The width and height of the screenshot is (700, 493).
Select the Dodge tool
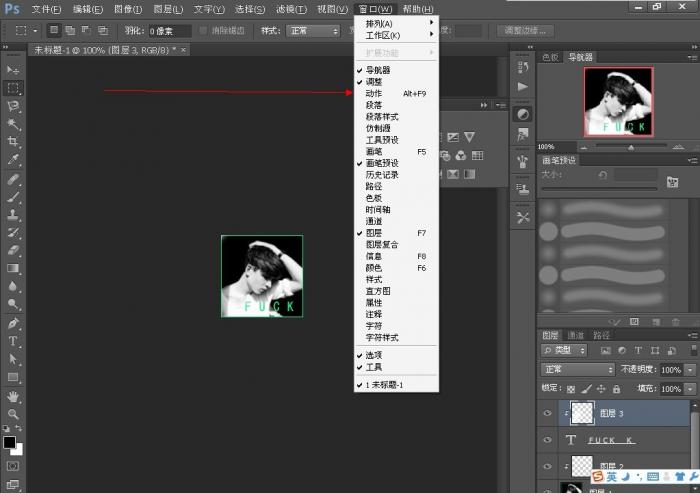(13, 304)
